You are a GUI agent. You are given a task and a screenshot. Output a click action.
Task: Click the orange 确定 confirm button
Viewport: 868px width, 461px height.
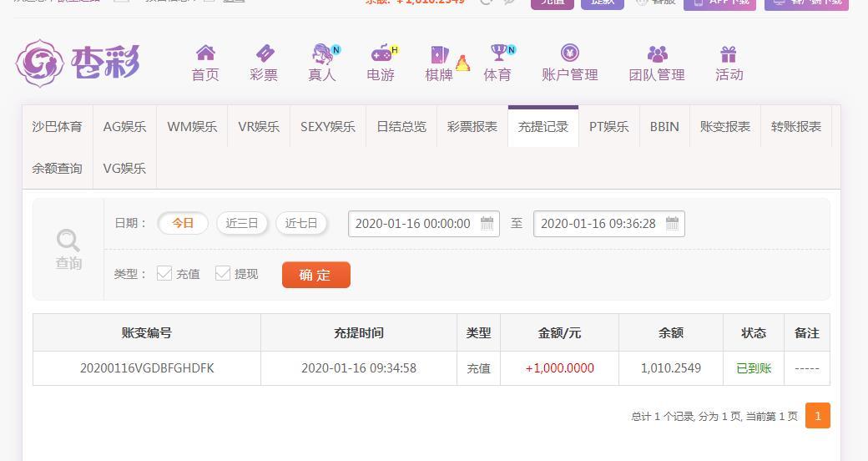coord(316,275)
